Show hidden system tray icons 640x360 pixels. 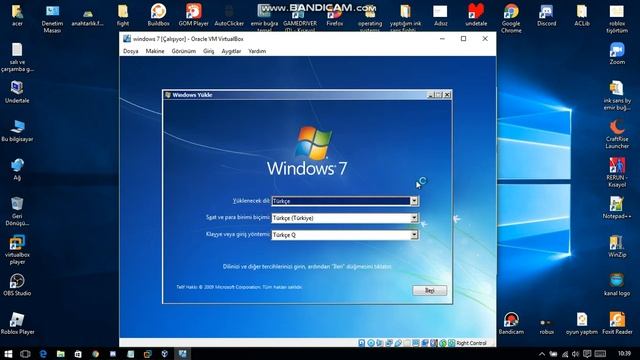542,353
